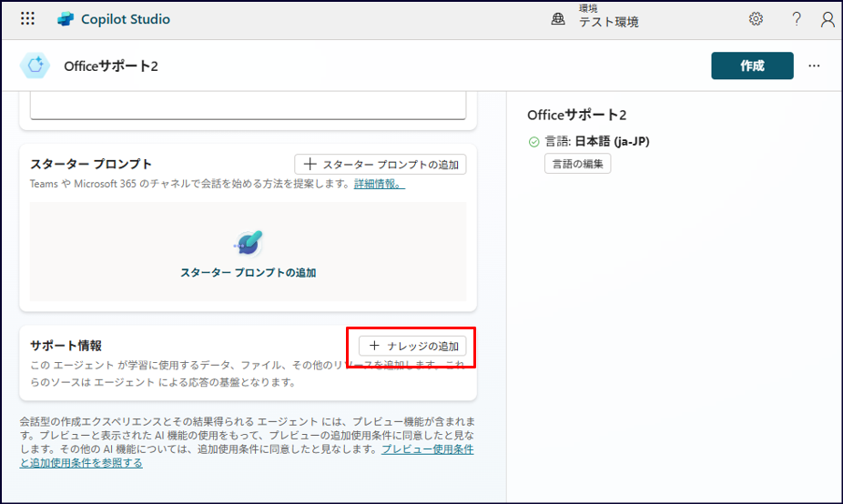The height and width of the screenshot is (504, 843).
Task: Click the スターター プロンプトの追加 button in section header
Action: click(x=381, y=165)
